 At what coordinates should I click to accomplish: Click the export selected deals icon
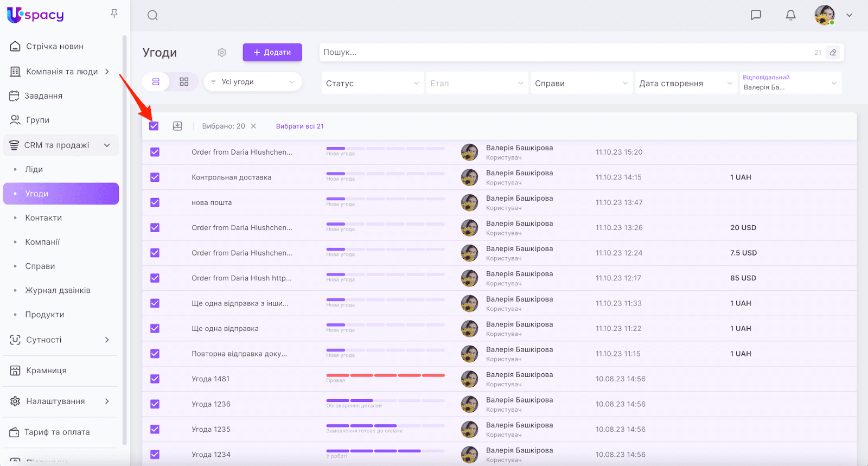(x=177, y=126)
